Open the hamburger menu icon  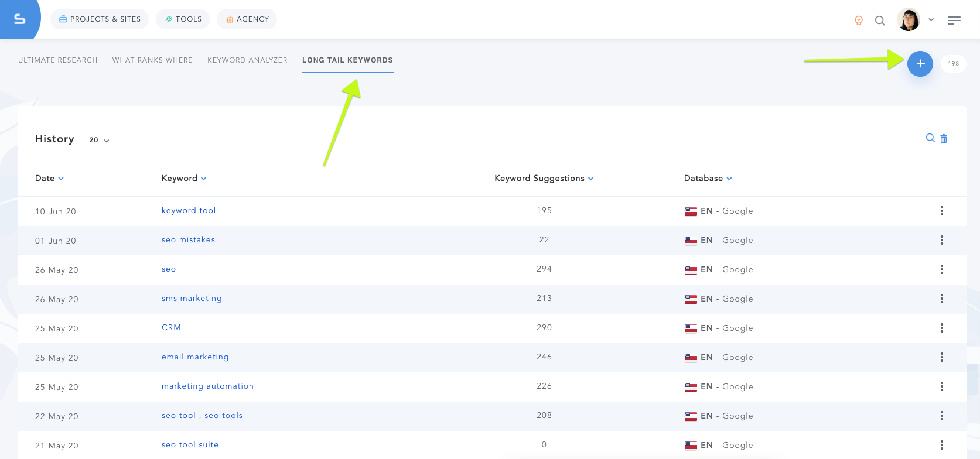point(954,20)
